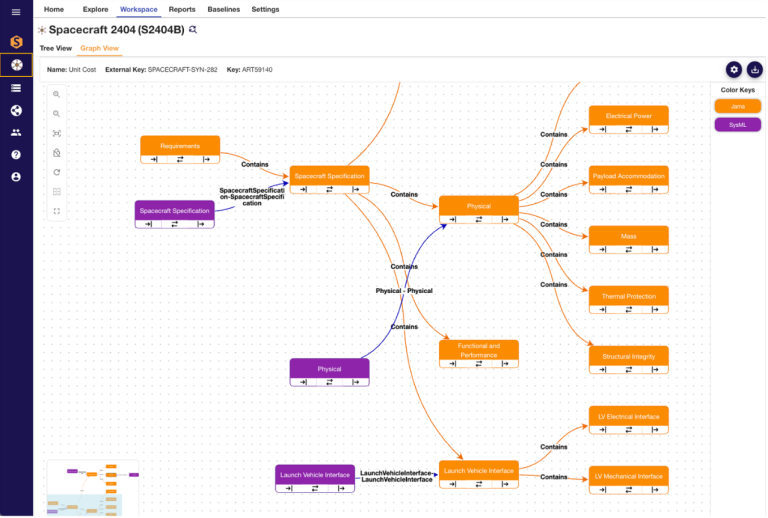Expand outgoing links on Mass node

click(x=655, y=250)
